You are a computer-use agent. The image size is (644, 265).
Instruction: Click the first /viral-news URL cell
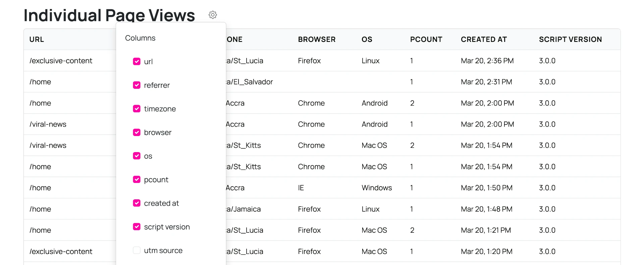pyautogui.click(x=48, y=124)
